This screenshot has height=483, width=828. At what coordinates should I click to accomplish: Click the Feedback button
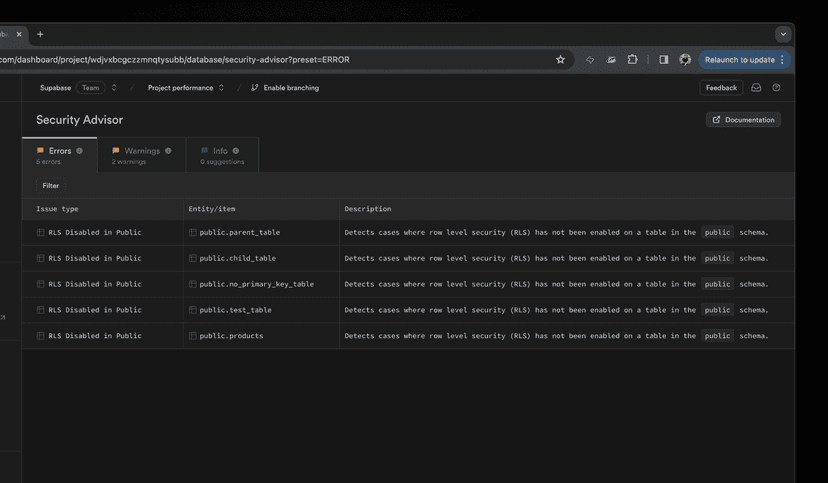click(721, 88)
